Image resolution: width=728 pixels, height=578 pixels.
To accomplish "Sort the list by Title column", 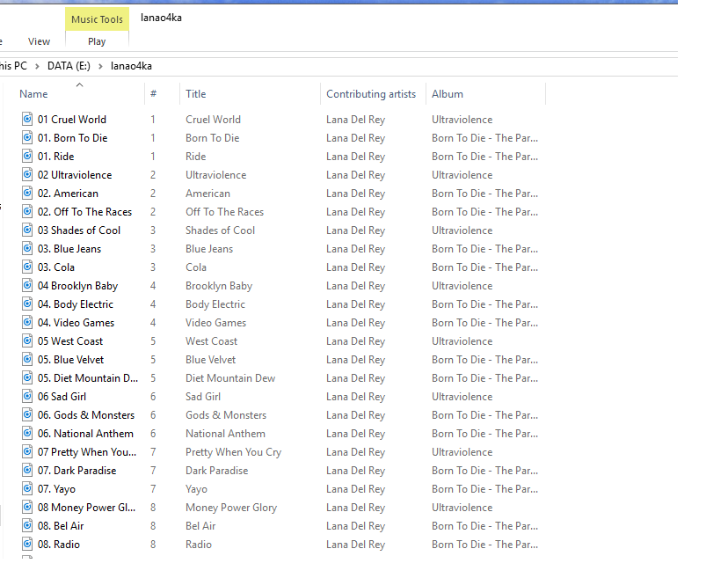I will (x=196, y=94).
